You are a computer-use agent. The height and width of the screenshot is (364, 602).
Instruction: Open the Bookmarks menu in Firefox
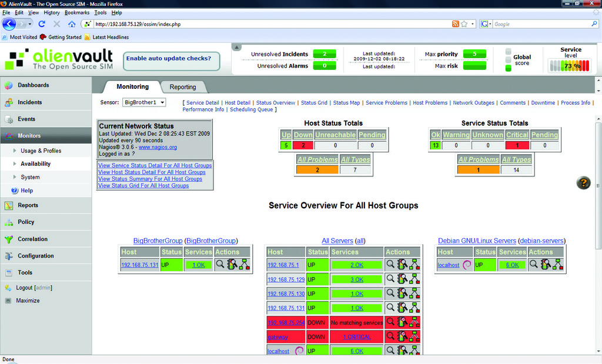pos(77,12)
